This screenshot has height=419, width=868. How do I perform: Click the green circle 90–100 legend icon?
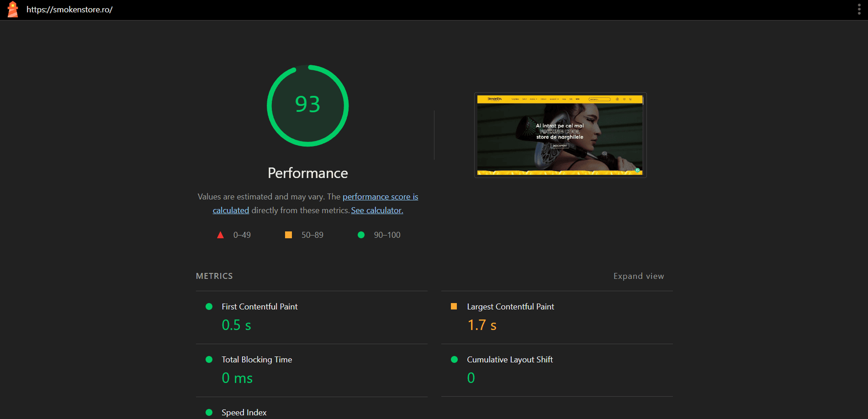(x=361, y=235)
